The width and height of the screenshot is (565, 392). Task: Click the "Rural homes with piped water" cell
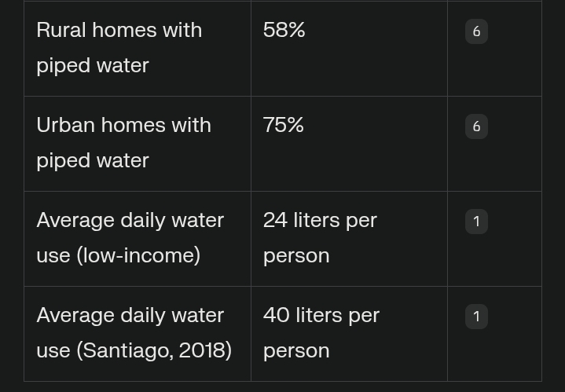tap(119, 47)
